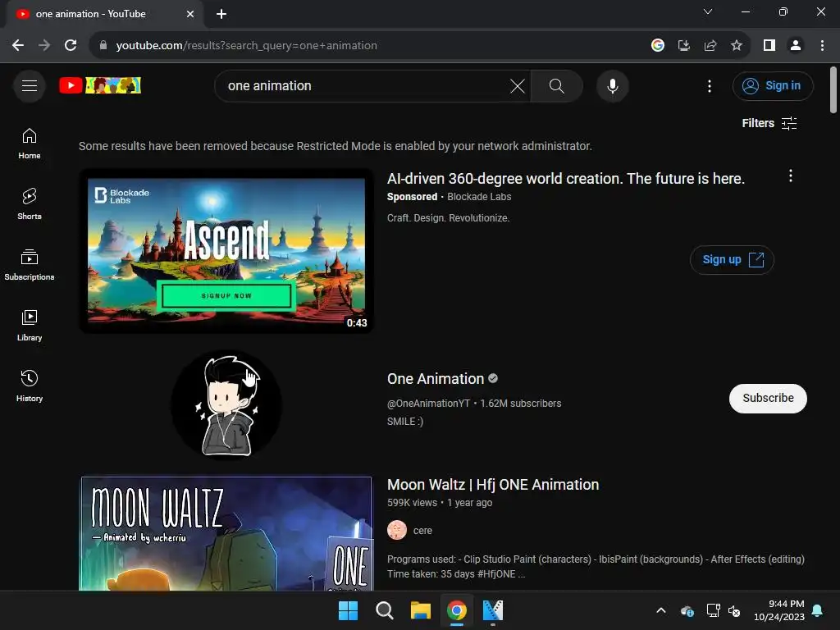Open three-dot menu for Blockade Labs ad
840x630 pixels.
point(790,176)
